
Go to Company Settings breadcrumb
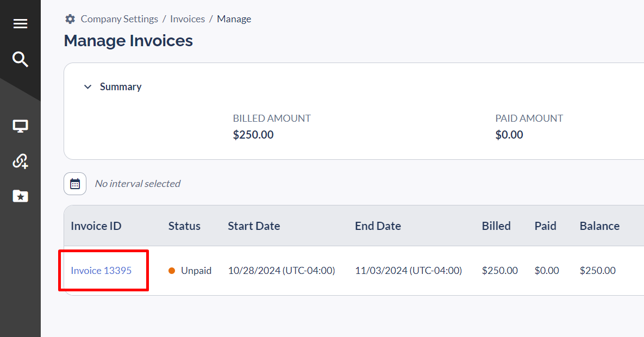(x=119, y=19)
